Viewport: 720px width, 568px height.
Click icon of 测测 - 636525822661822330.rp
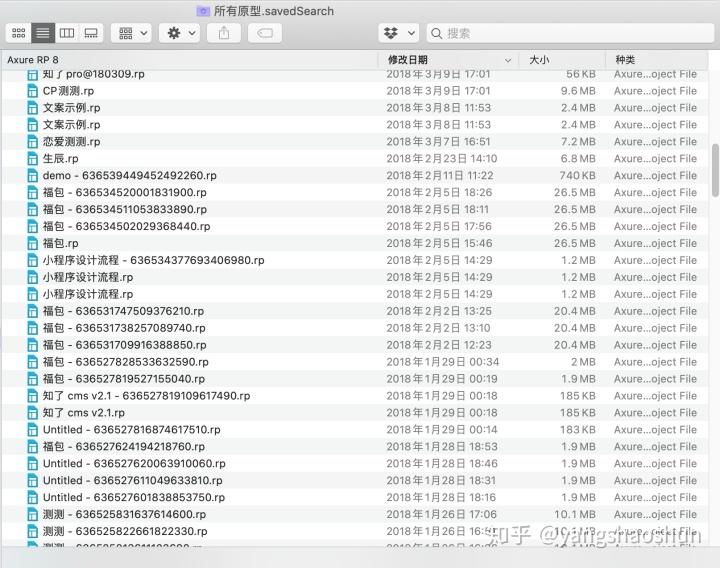tap(32, 532)
